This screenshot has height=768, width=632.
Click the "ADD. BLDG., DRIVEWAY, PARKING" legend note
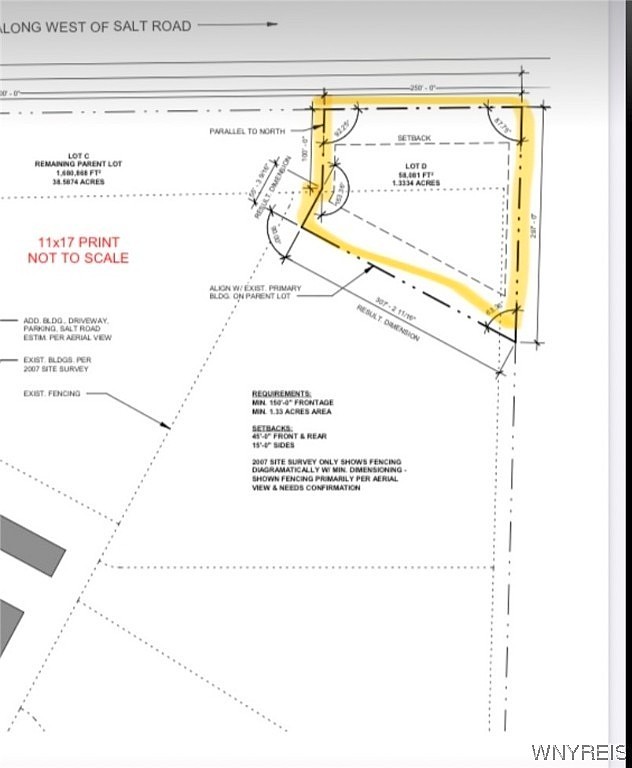pos(67,329)
